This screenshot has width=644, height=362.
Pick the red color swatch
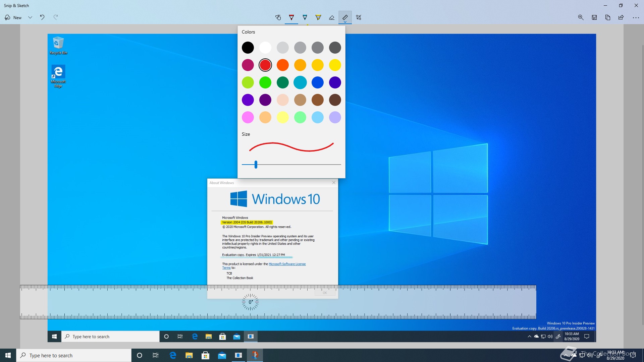pyautogui.click(x=265, y=65)
